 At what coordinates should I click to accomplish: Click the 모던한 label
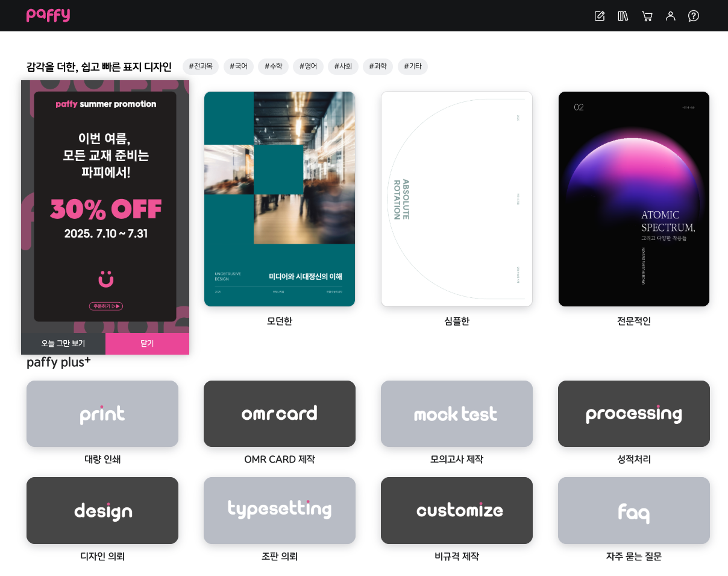tap(280, 321)
